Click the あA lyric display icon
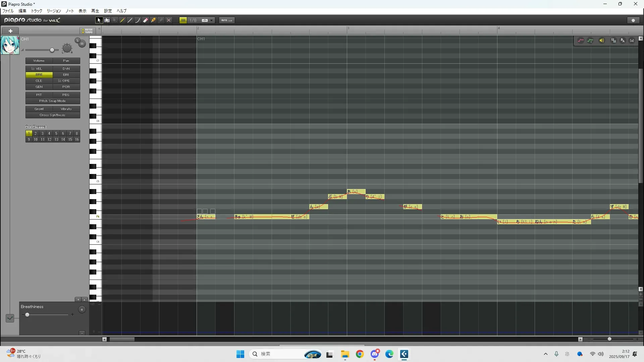The width and height of the screenshot is (644, 362). (623, 41)
